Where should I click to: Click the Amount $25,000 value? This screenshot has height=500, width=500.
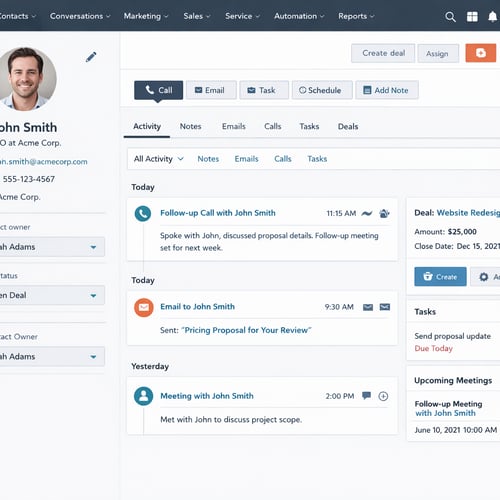[x=462, y=232]
